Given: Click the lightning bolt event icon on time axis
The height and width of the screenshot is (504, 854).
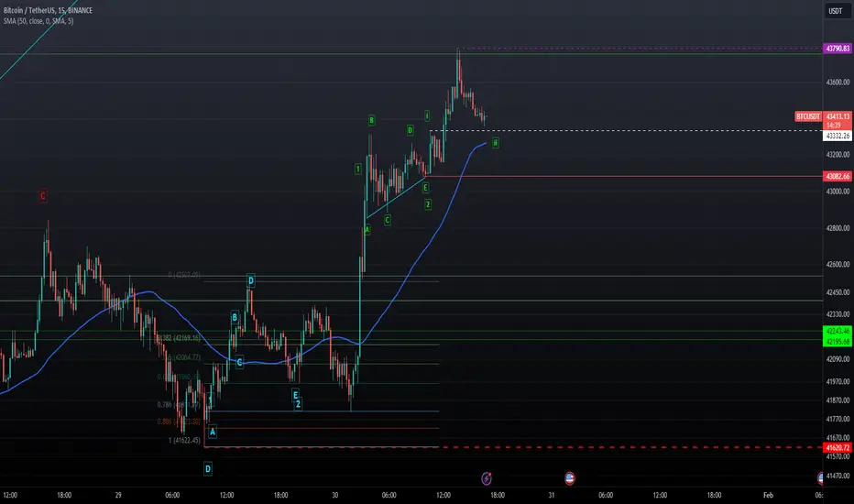Looking at the screenshot, I should 487,478.
